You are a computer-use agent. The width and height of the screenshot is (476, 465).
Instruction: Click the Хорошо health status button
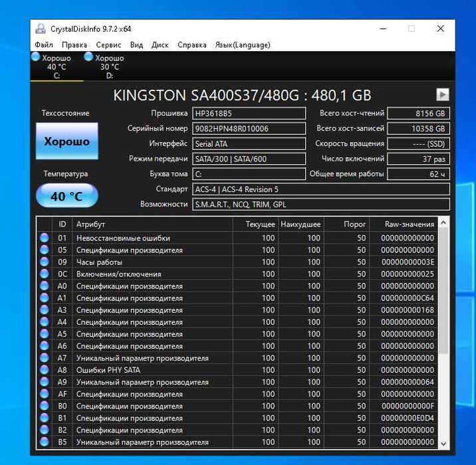(x=66, y=141)
